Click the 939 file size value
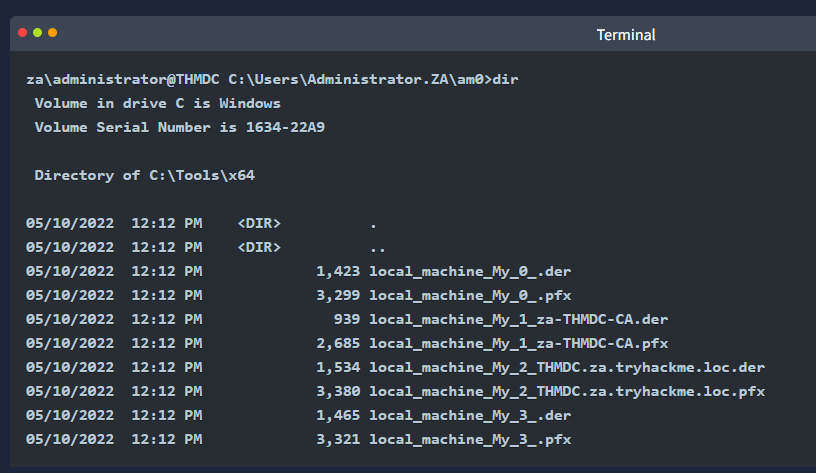Screen dimensions: 816x473 coord(347,319)
